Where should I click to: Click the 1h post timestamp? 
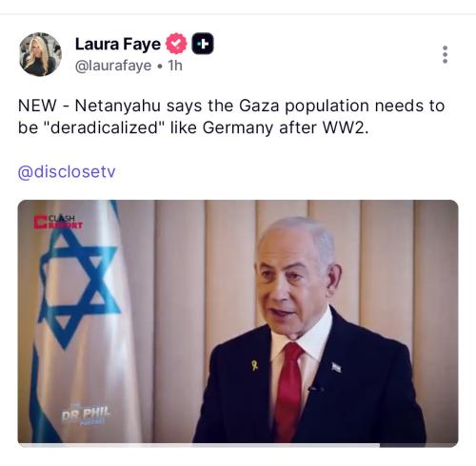coord(175,66)
